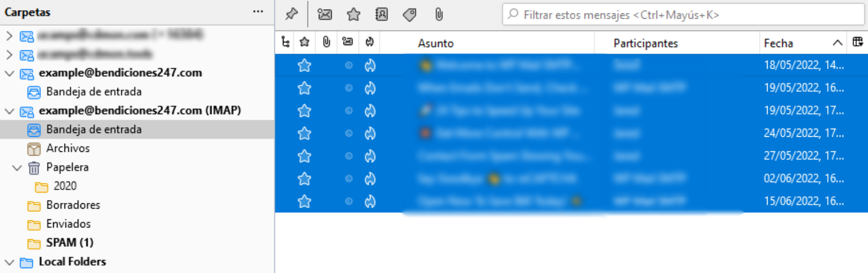
Task: Click the Filtrar estos mensajes search field
Action: (683, 14)
